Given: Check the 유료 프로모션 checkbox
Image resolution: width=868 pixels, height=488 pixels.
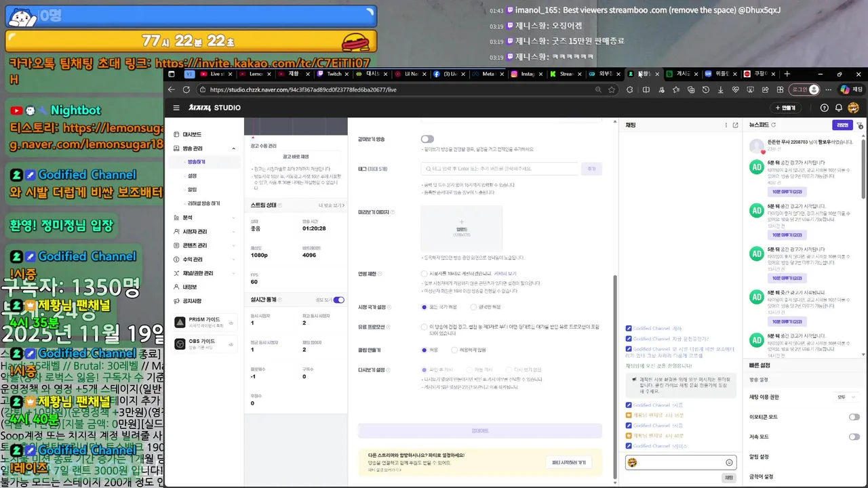Looking at the screenshot, I should point(424,327).
